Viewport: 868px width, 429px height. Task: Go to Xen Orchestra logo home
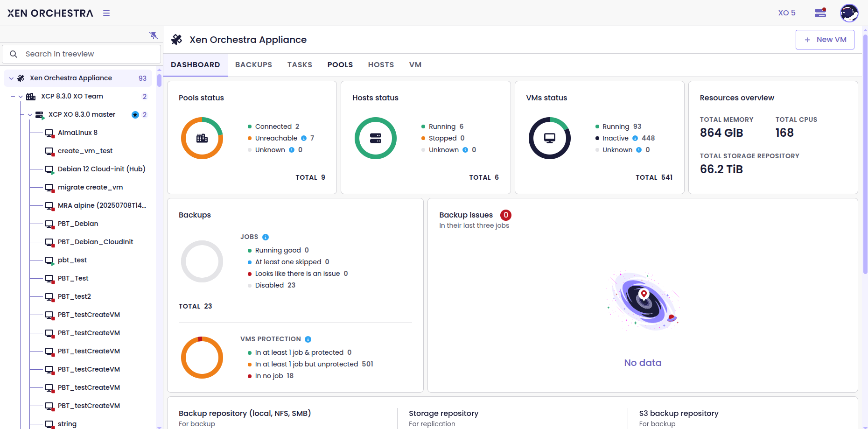[x=50, y=13]
